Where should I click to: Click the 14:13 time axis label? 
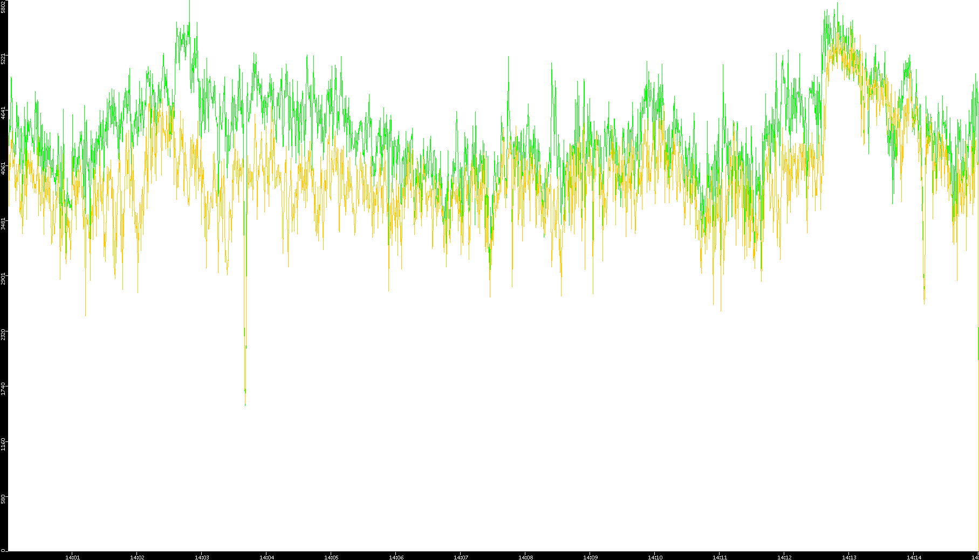point(849,557)
